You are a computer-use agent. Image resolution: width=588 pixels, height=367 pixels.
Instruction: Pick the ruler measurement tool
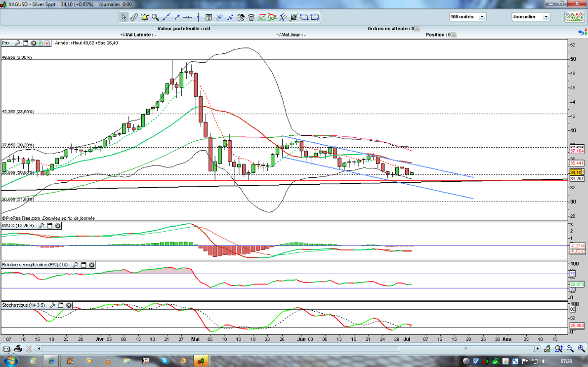pyautogui.click(x=134, y=17)
